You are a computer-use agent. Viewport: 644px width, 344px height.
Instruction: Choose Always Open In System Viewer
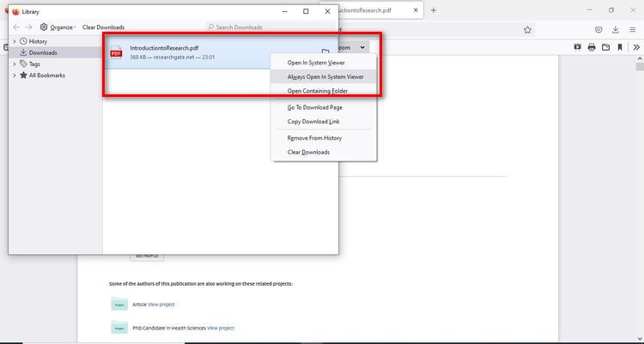[x=325, y=76]
